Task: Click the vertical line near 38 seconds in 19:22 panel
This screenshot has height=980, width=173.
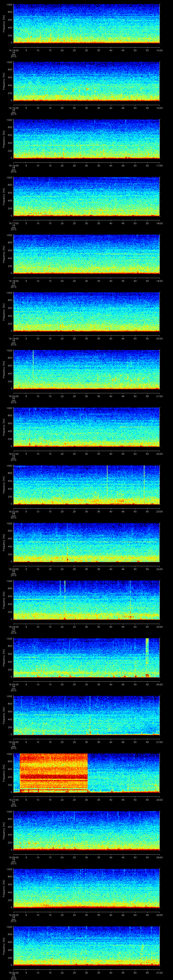Action: pyautogui.click(x=107, y=479)
